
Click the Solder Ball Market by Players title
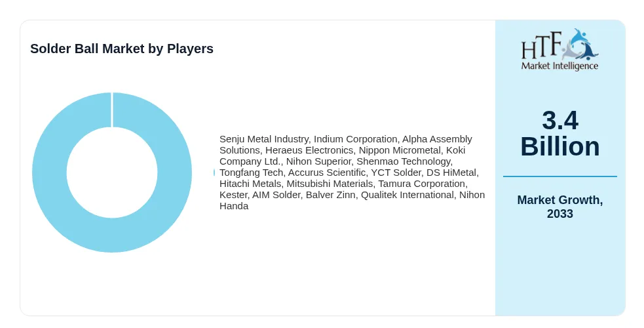(x=122, y=49)
